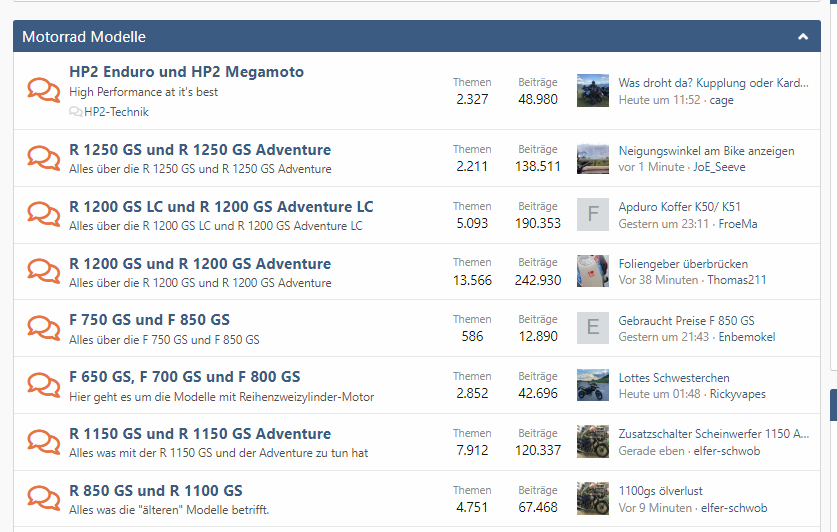
Task: Click small sub-forum icon before HP2-Technik
Action: click(x=76, y=112)
